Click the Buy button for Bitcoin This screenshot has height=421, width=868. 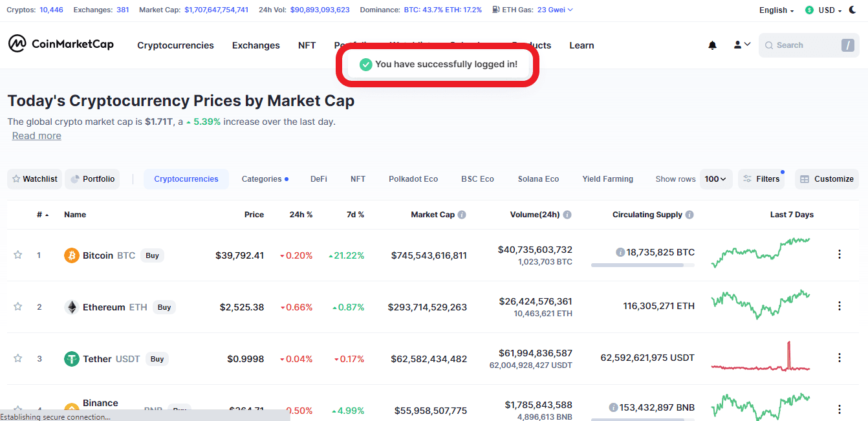click(x=152, y=255)
